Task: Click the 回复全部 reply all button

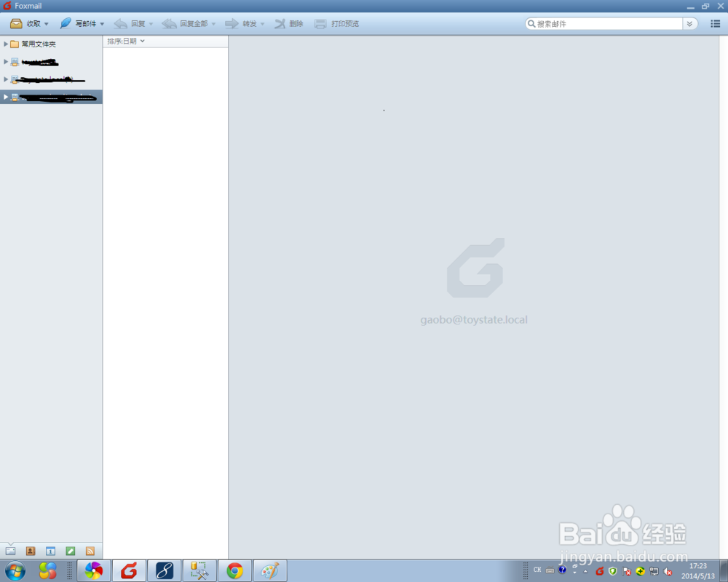Action: coord(185,24)
